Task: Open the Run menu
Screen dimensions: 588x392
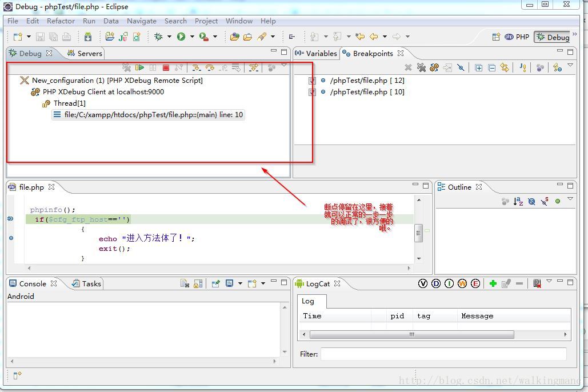Action: tap(89, 21)
